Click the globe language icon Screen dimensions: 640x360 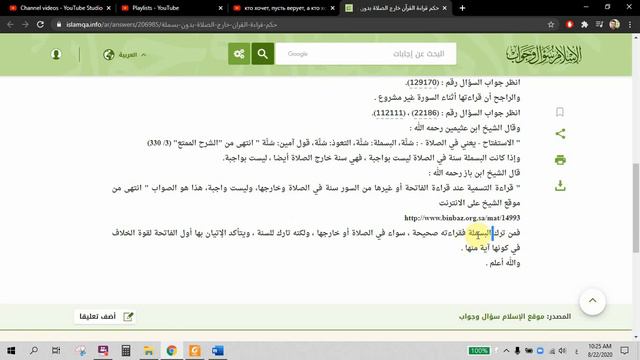click(x=109, y=54)
